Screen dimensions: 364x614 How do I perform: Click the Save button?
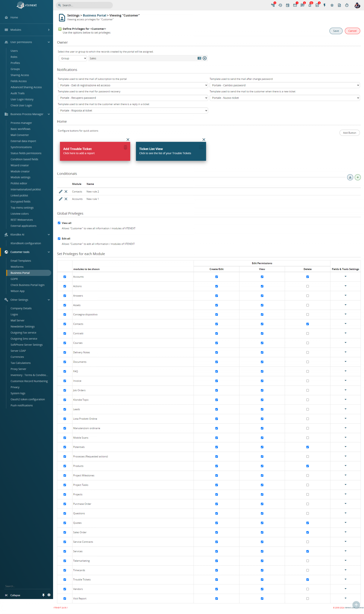point(336,31)
